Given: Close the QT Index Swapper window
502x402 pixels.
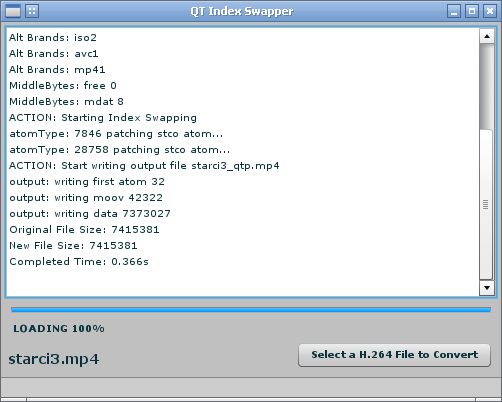Looking at the screenshot, I should (490, 11).
